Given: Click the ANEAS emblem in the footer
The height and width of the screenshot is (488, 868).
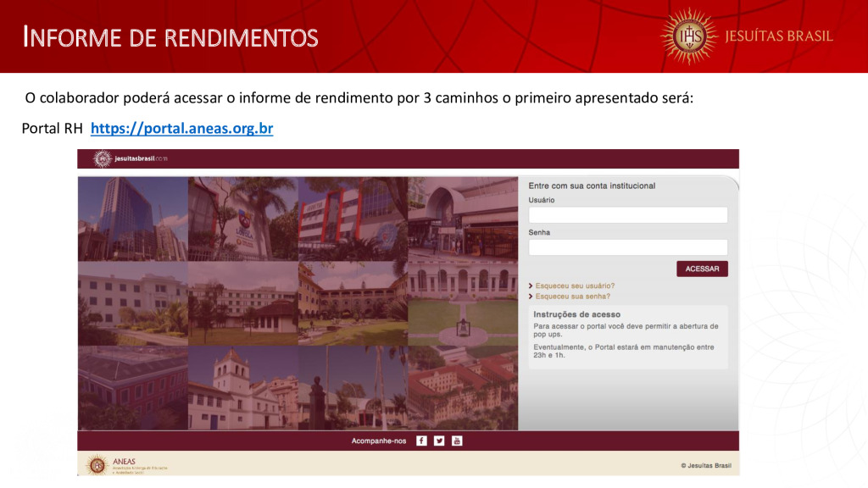Looking at the screenshot, I should click(x=97, y=464).
